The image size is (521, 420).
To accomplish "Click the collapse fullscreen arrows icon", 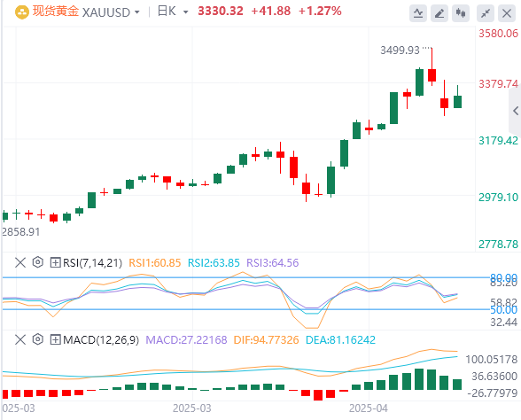I will pos(486,13).
